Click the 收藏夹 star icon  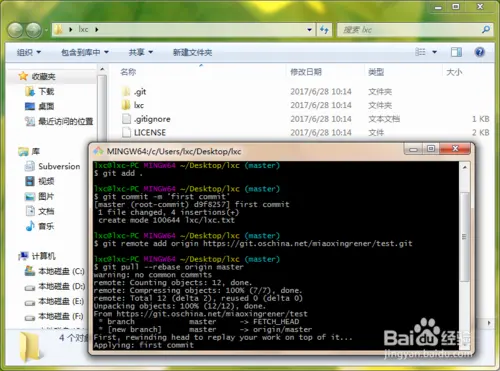coord(23,76)
